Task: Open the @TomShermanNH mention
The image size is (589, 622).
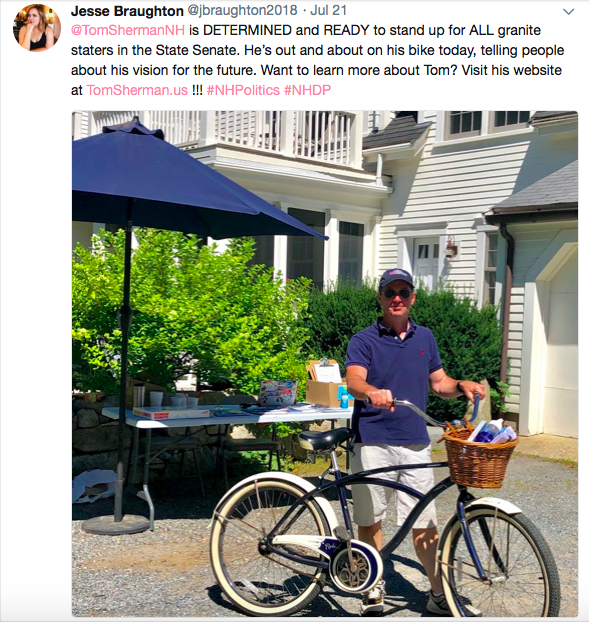Action: [x=128, y=31]
